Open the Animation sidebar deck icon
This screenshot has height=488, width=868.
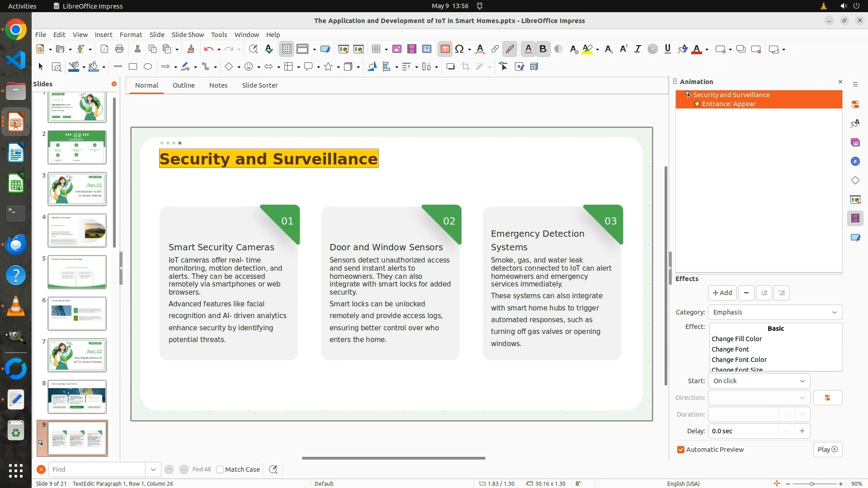(855, 218)
